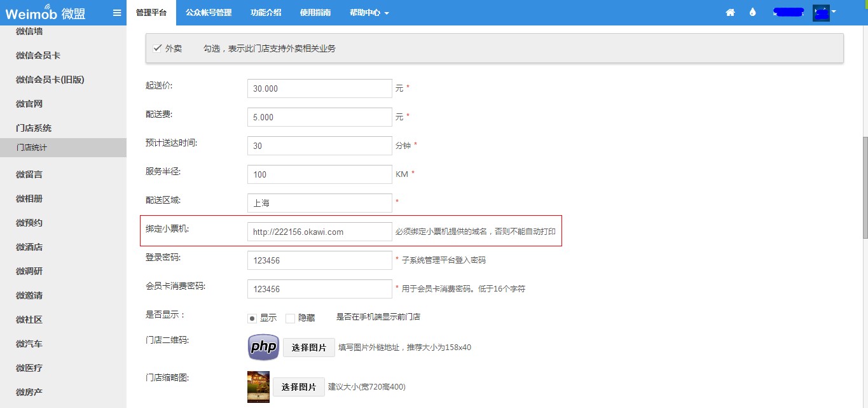The image size is (868, 408).
Task: Click 选择图片 for 门店缩略图
Action: pyautogui.click(x=298, y=387)
